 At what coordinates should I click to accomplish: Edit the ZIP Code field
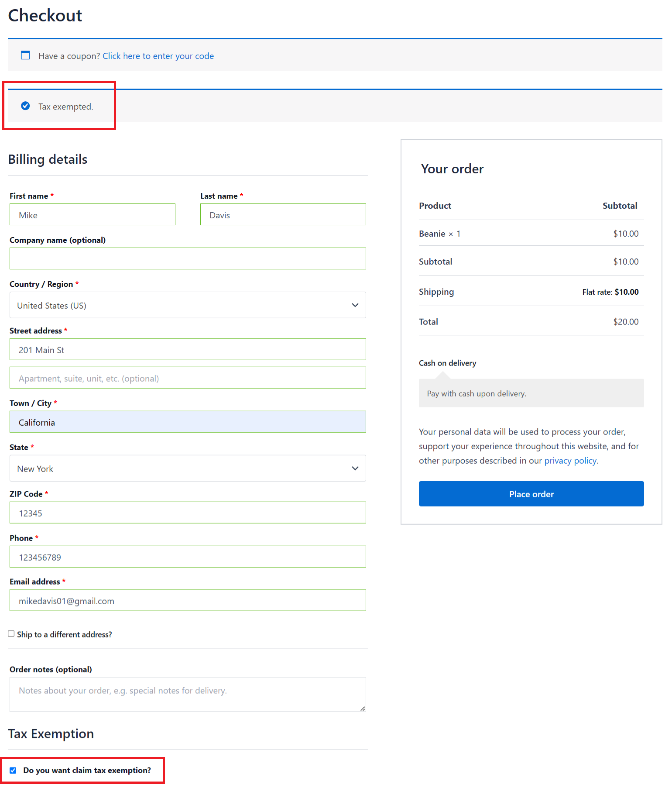tap(188, 513)
